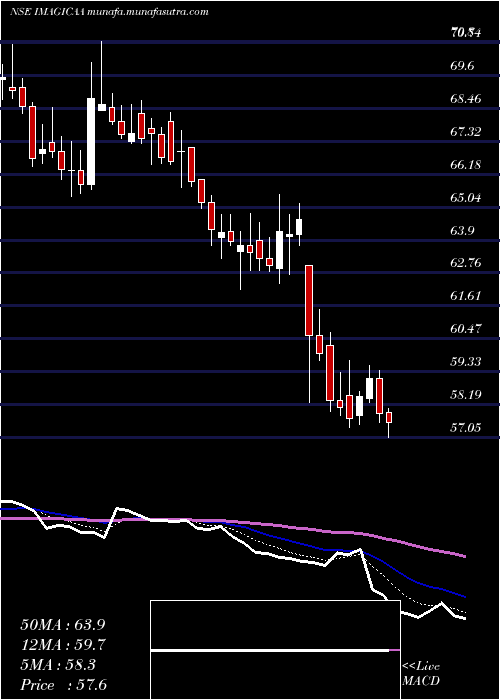This screenshot has width=500, height=700.
Task: Click the 62.76 price axis label
Action: click(466, 262)
